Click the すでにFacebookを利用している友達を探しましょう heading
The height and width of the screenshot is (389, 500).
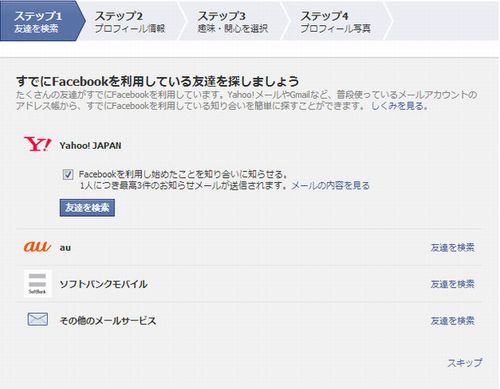(157, 81)
